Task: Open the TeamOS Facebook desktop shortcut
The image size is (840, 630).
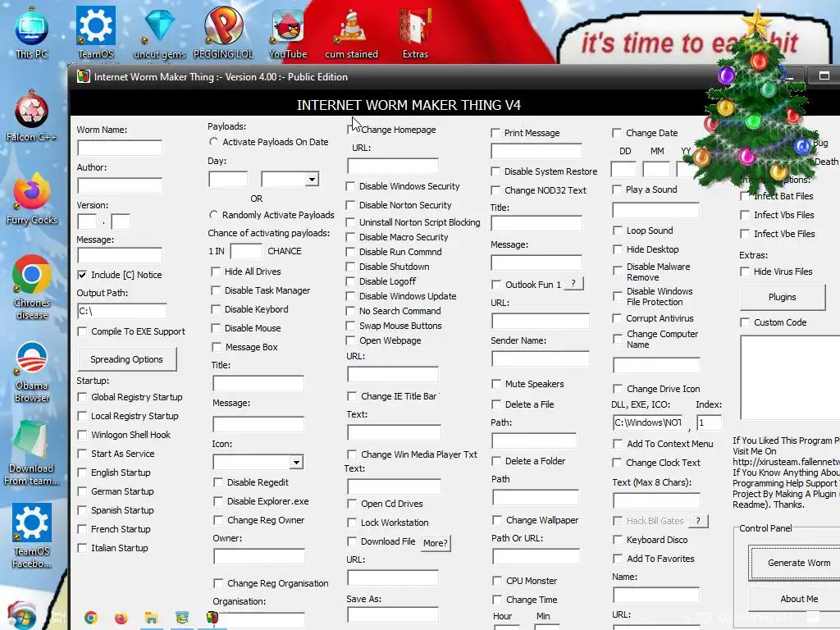Action: coord(32,536)
